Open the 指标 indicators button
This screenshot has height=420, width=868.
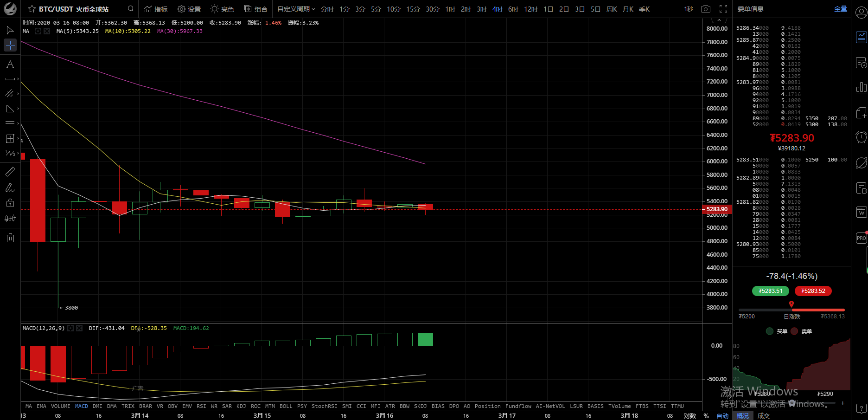tap(156, 9)
